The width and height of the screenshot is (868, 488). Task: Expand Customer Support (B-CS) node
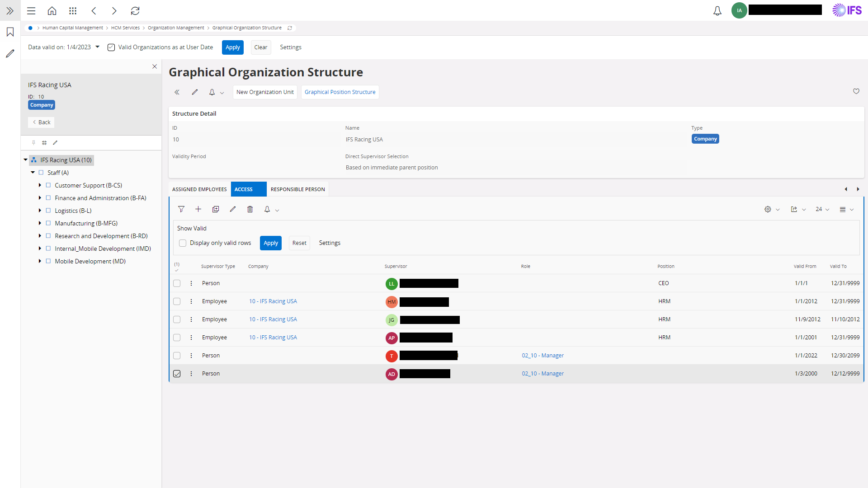point(40,185)
